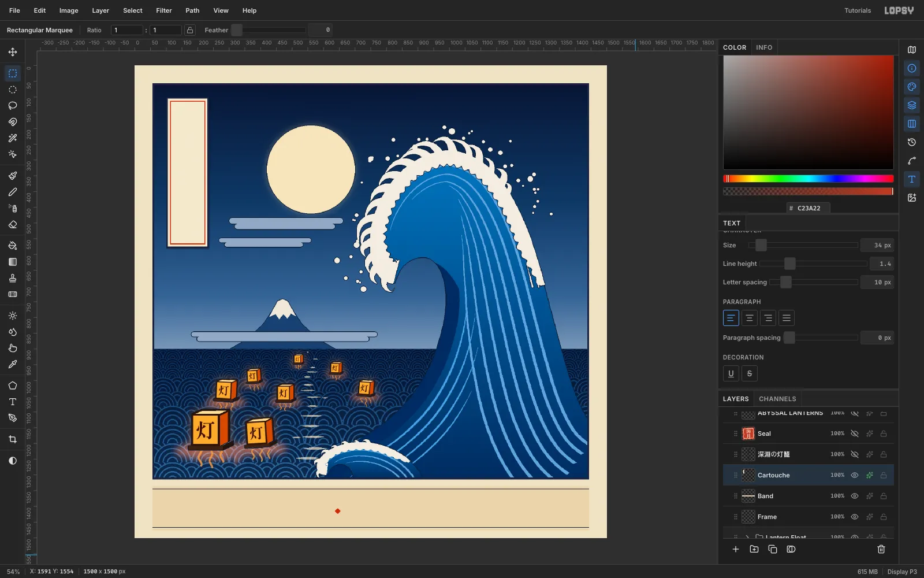Align paragraph text right

coord(768,318)
